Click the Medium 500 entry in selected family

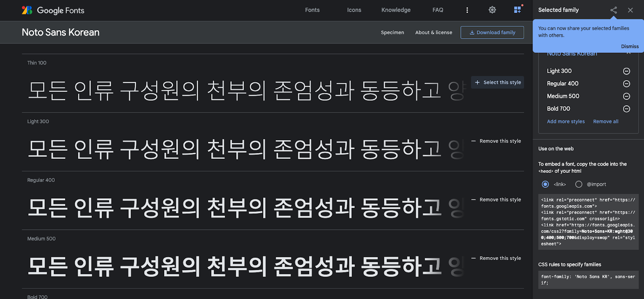pos(563,96)
